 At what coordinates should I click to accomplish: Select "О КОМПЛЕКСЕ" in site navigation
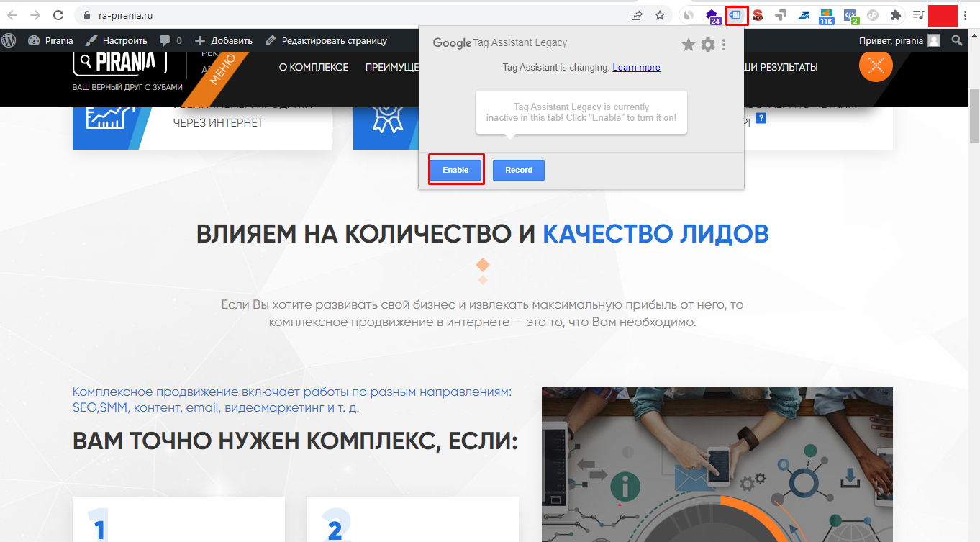pyautogui.click(x=313, y=67)
